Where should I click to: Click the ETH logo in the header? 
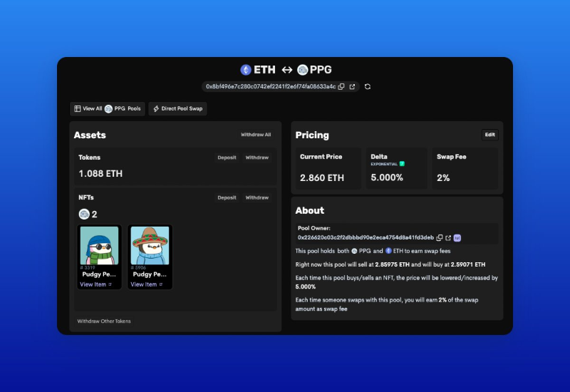coord(246,70)
